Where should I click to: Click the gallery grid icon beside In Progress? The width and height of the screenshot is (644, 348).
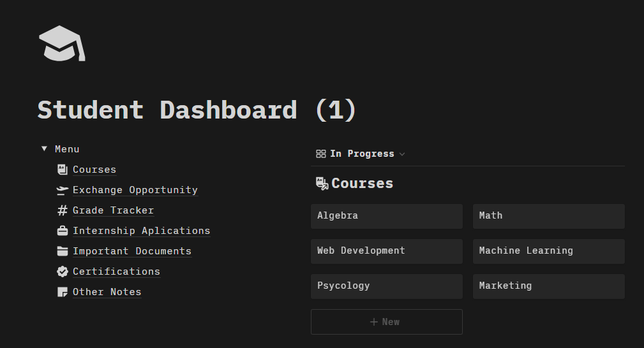(x=321, y=154)
